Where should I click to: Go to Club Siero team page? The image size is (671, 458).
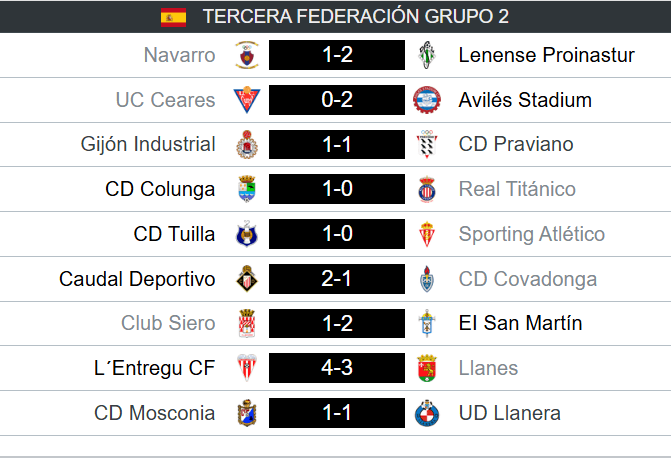[x=168, y=323]
